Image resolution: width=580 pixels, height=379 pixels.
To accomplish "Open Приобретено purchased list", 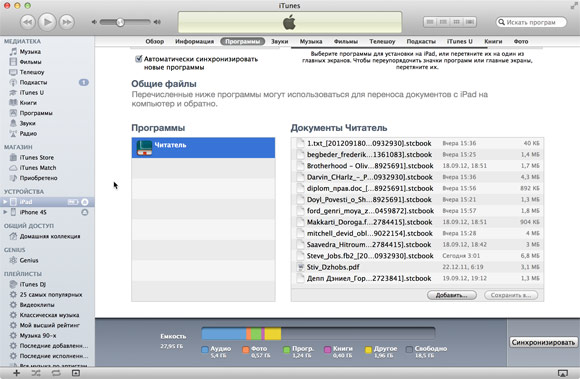I will (38, 178).
